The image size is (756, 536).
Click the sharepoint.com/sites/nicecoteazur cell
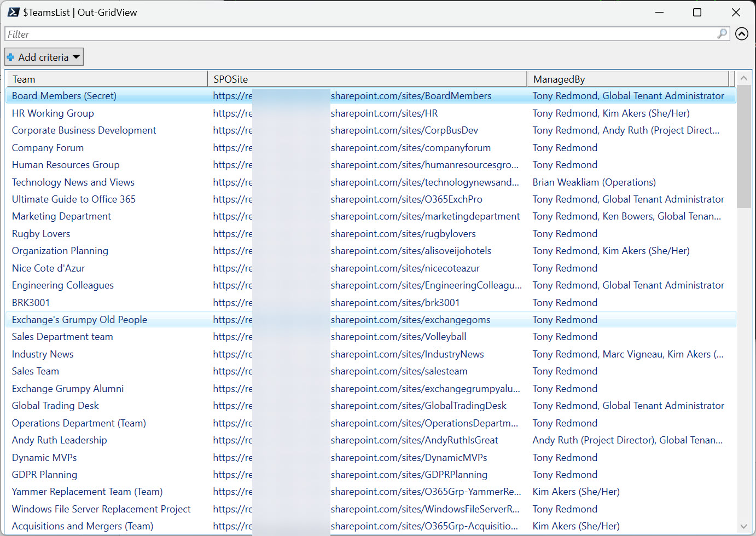(405, 268)
